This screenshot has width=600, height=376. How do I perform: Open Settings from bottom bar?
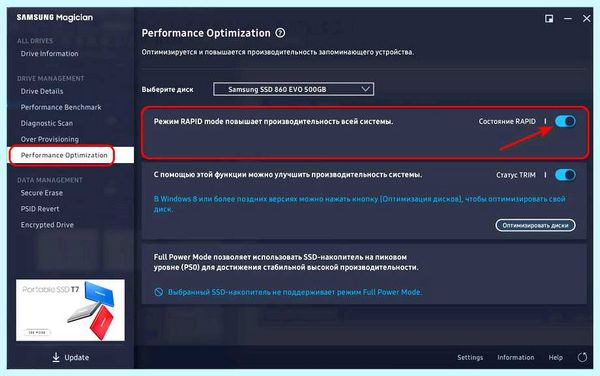click(x=470, y=357)
